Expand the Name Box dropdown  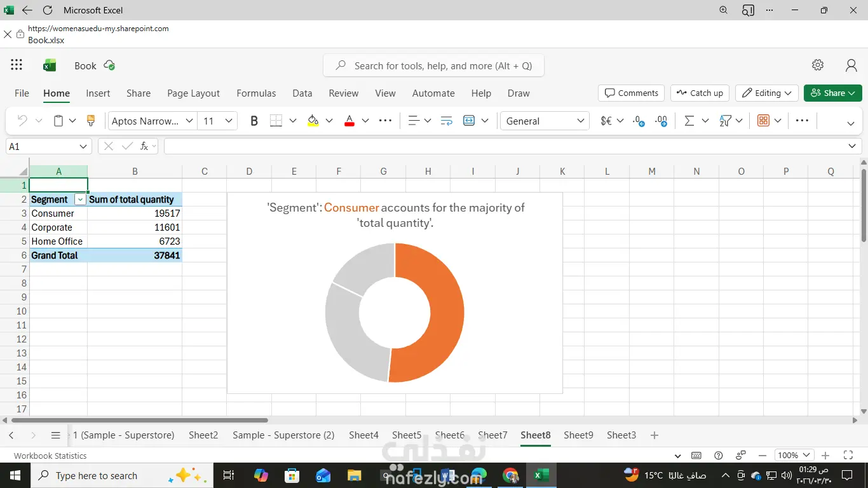coord(83,146)
